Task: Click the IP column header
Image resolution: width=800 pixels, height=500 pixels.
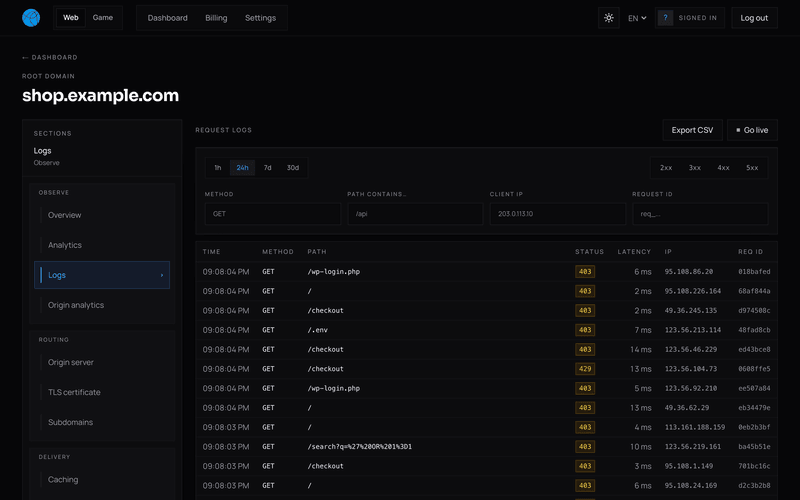Action: pyautogui.click(x=668, y=252)
